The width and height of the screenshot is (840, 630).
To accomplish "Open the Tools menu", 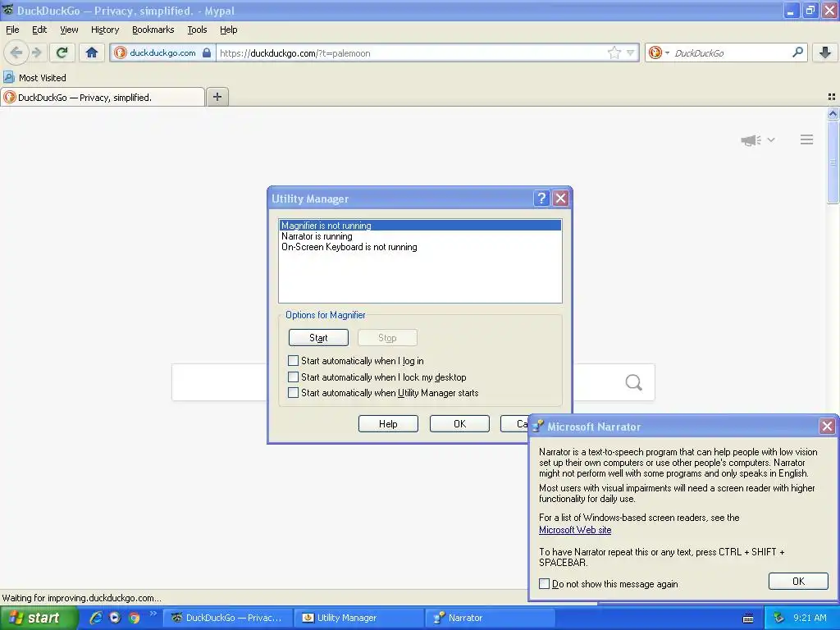I will [x=197, y=30].
